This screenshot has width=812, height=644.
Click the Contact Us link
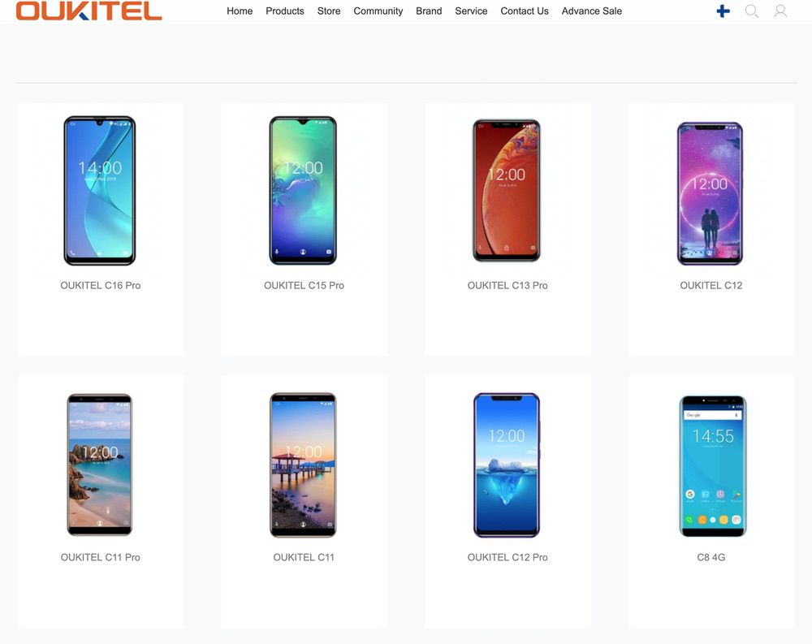(525, 11)
